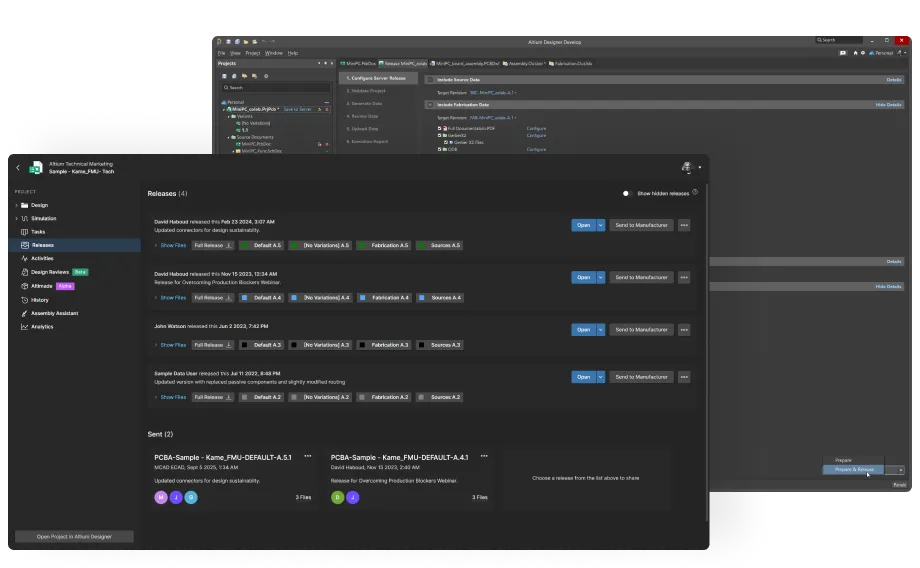The width and height of the screenshot is (920, 568).
Task: Open more options for the Jul 11 2022 release
Action: (x=684, y=377)
